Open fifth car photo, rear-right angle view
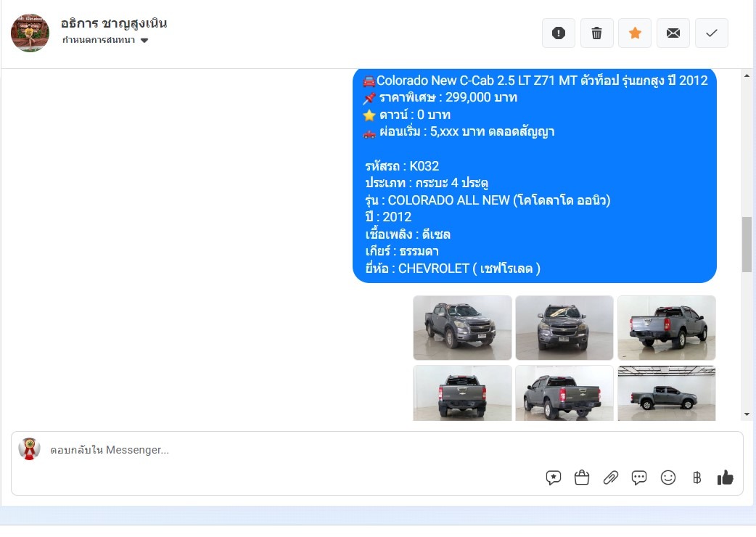Image resolution: width=756 pixels, height=537 pixels. click(x=564, y=393)
